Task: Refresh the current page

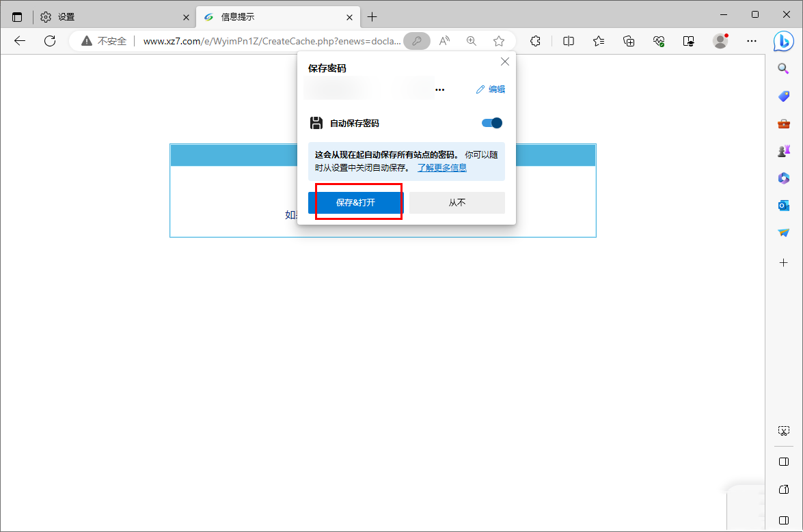Action: 50,40
